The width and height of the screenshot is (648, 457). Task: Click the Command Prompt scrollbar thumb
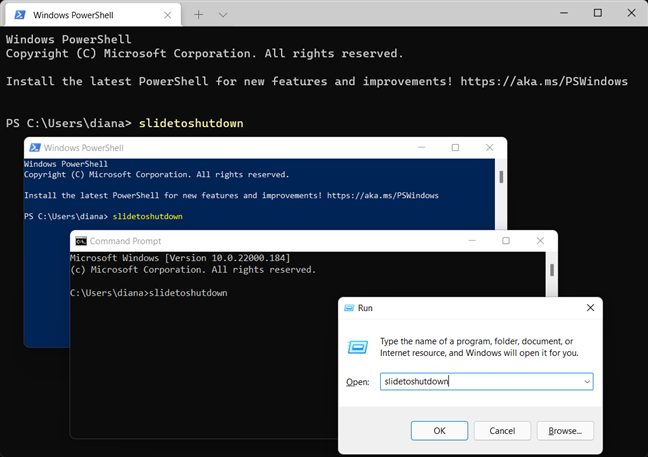click(552, 270)
